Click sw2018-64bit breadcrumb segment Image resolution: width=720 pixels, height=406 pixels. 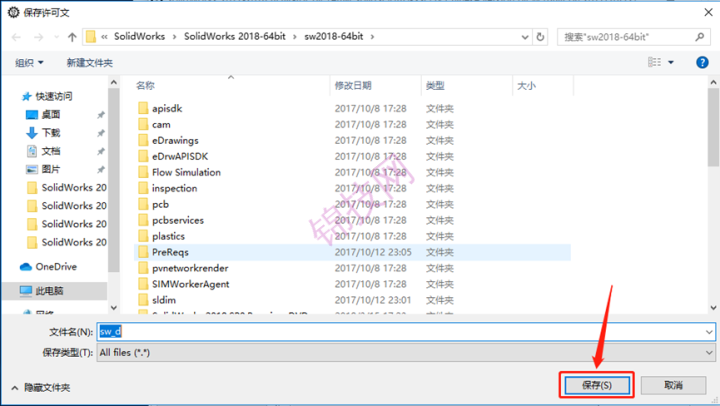(x=334, y=36)
